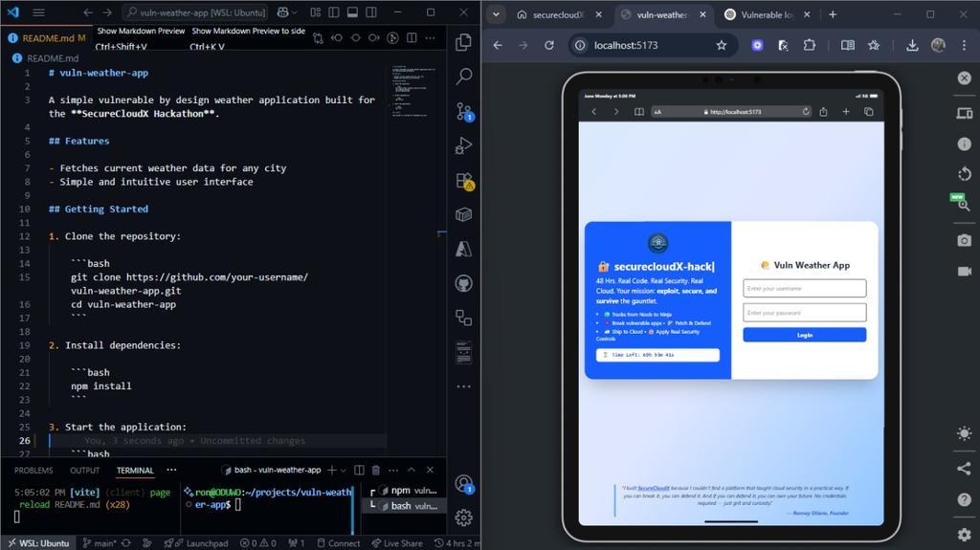This screenshot has width=980, height=550.
Task: Open the Manage gear in VS Code
Action: tap(463, 517)
